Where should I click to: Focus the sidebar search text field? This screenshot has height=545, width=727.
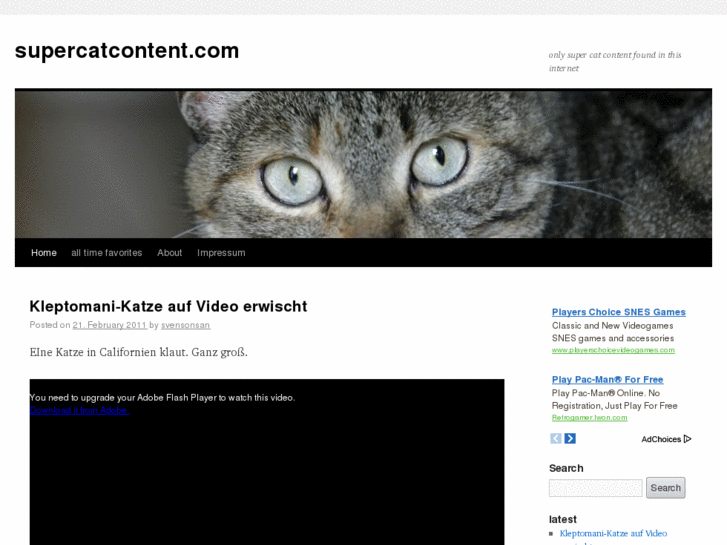(595, 488)
